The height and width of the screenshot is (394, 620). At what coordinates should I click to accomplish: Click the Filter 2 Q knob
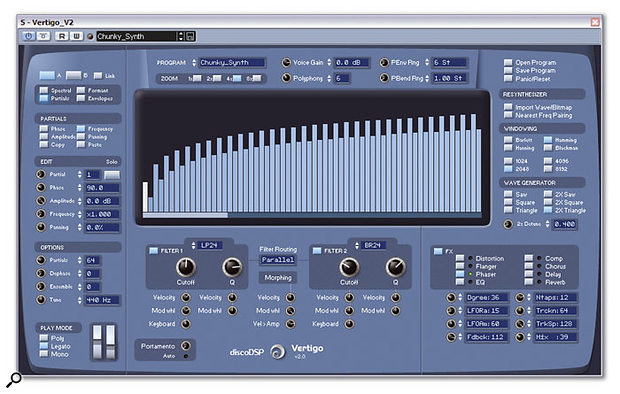[395, 267]
